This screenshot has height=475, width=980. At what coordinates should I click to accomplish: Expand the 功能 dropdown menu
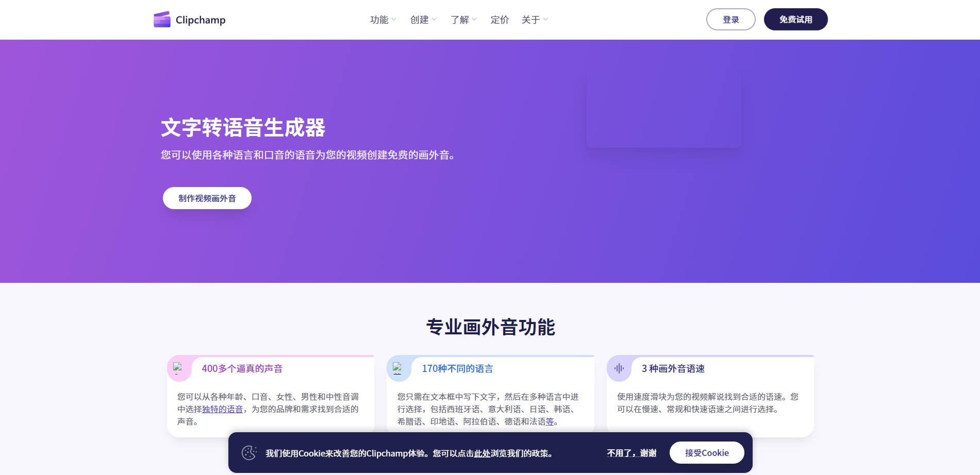click(x=383, y=20)
